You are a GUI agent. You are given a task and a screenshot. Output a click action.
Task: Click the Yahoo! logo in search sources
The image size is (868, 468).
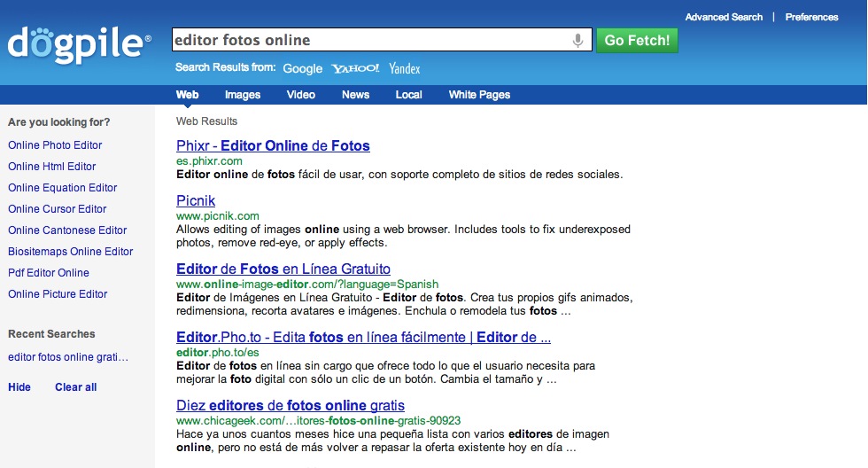(355, 68)
